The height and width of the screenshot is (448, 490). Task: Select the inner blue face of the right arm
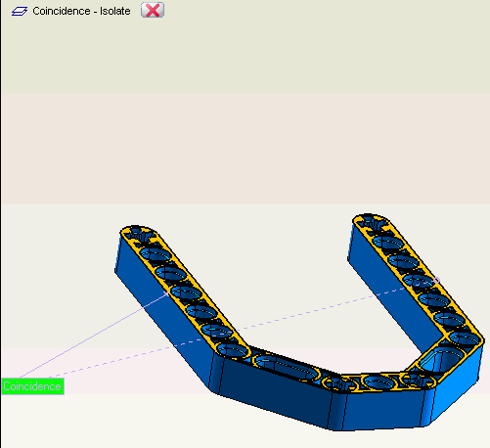coord(391,303)
